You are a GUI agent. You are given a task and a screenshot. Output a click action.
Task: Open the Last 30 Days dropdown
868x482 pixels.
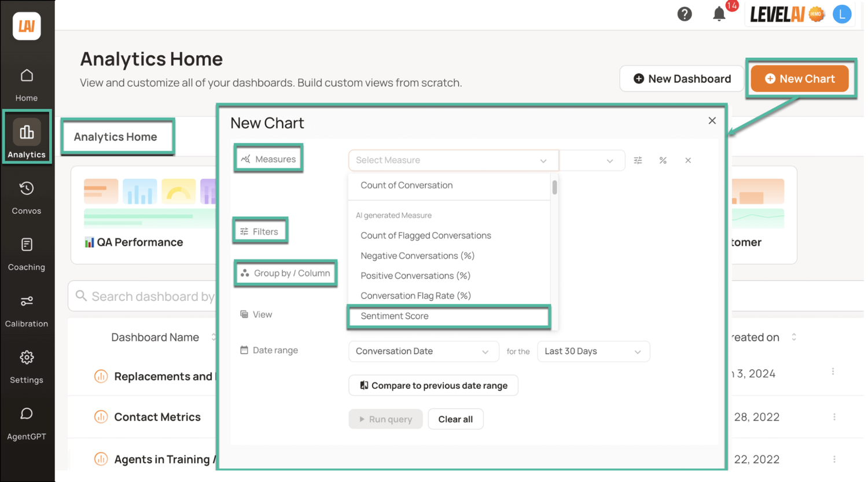tap(593, 351)
